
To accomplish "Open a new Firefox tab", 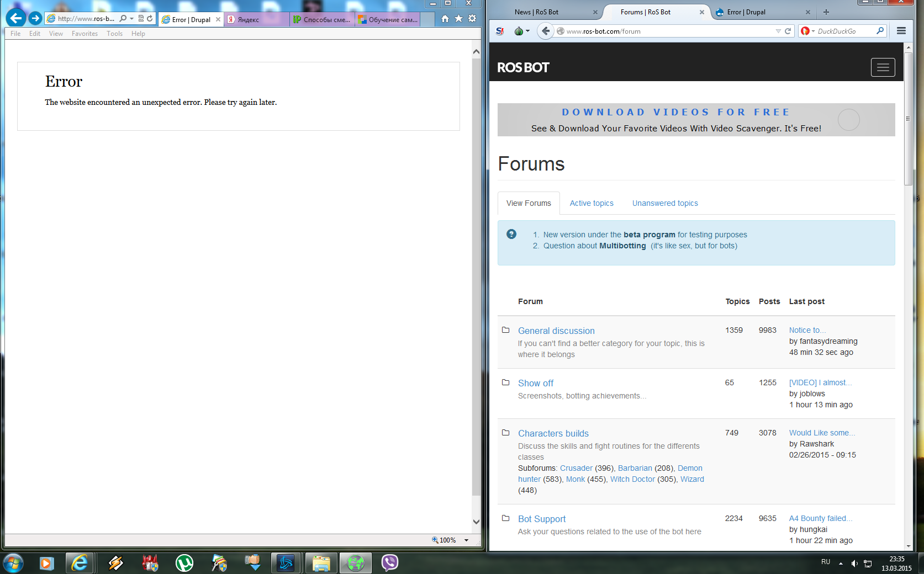I will coord(826,12).
